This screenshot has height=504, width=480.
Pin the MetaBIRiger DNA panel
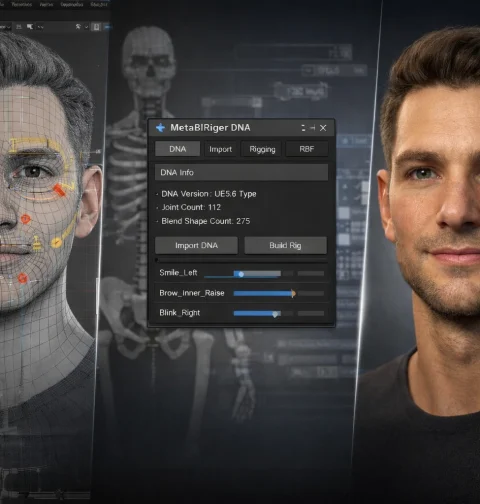pos(312,128)
